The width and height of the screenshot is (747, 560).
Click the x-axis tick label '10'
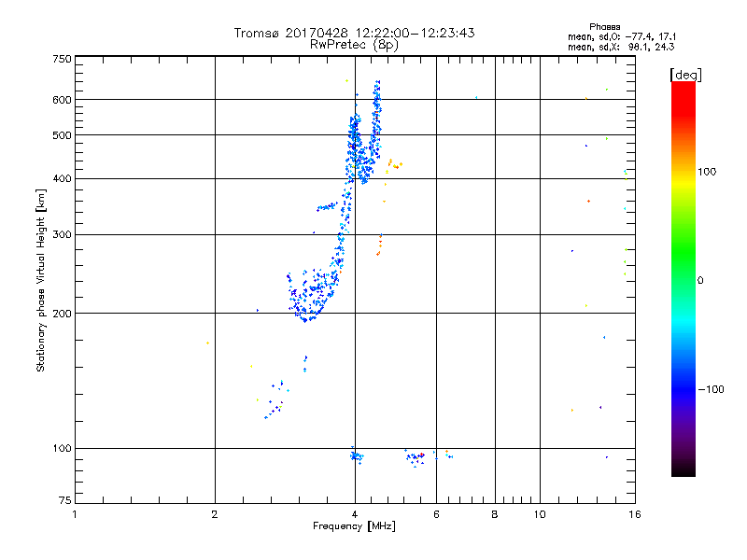(540, 514)
